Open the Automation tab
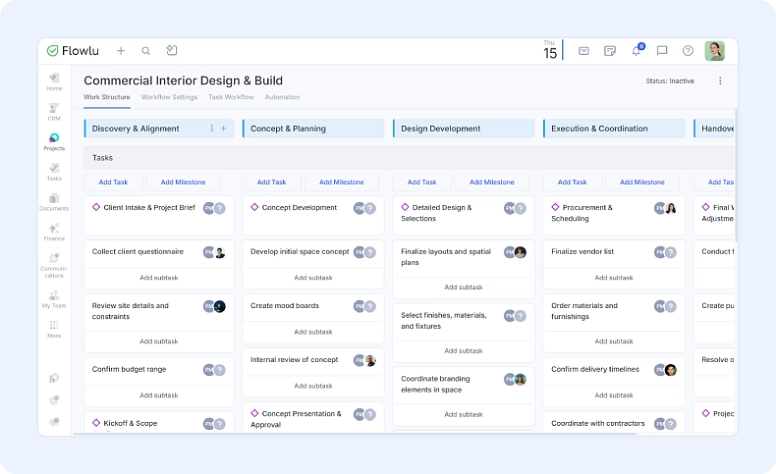 282,97
